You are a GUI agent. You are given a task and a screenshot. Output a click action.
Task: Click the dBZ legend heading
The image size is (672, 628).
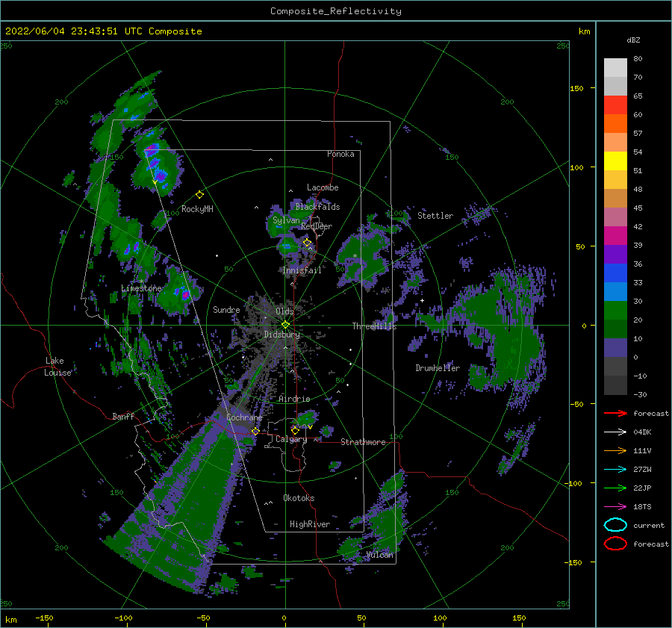[633, 40]
